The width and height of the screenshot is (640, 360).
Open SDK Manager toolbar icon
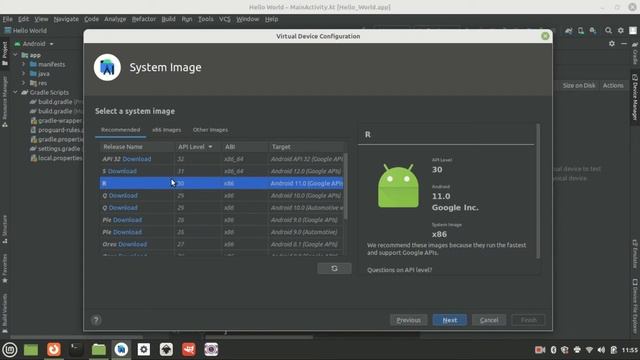pyautogui.click(x=593, y=31)
